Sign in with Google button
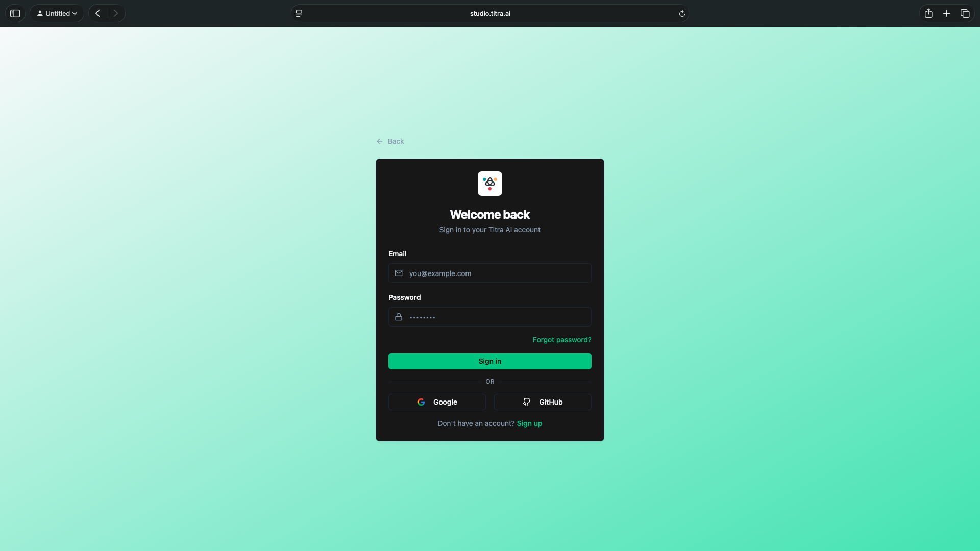 click(437, 402)
